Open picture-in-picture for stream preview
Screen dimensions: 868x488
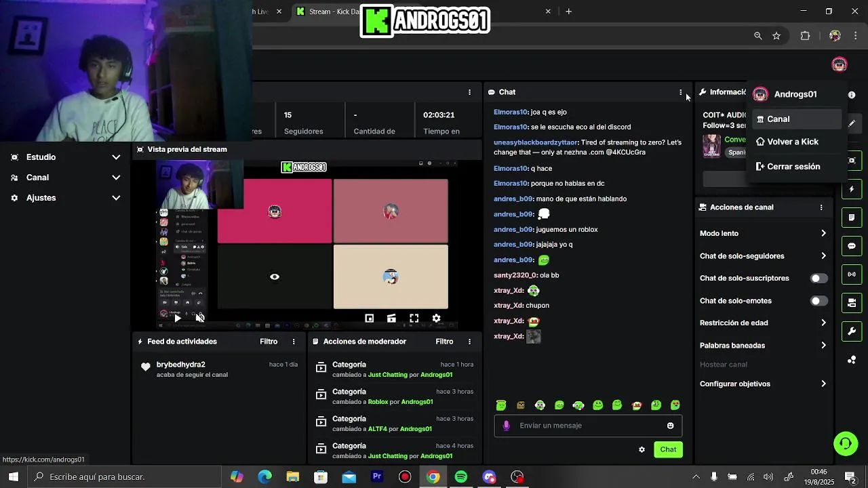point(369,318)
